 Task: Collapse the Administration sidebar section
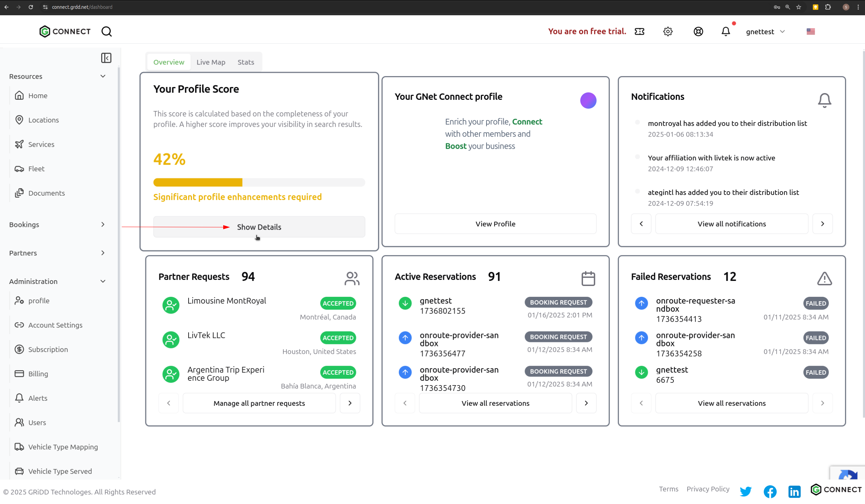57,281
